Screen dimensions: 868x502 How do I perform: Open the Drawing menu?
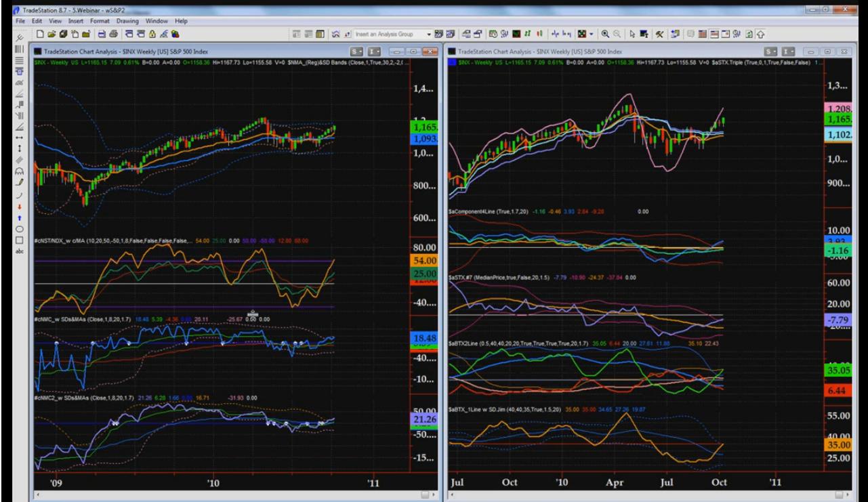[131, 22]
